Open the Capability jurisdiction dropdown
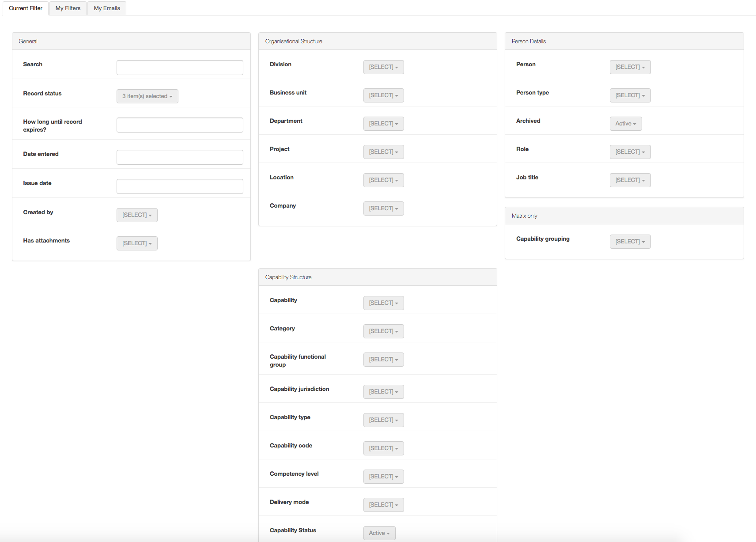Viewport: 756px width, 542px height. 383,392
